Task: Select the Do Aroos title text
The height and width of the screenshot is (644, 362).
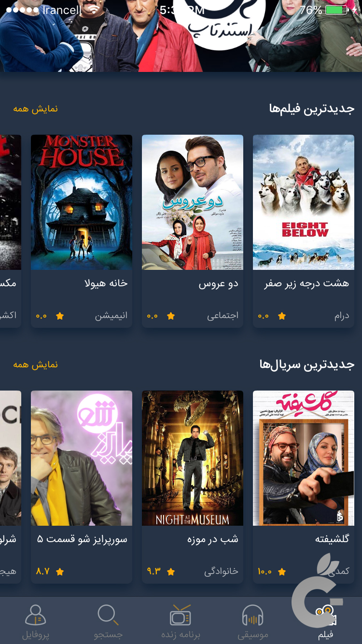Action: point(219,284)
